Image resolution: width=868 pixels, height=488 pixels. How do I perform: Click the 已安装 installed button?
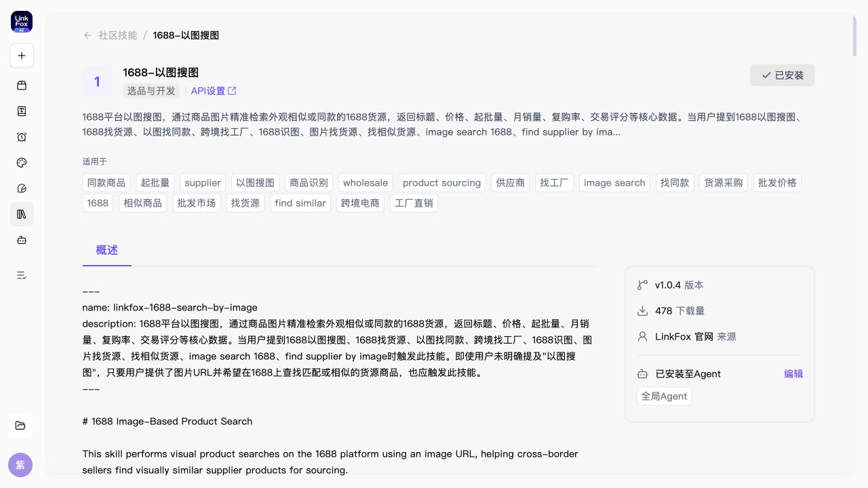tap(783, 75)
